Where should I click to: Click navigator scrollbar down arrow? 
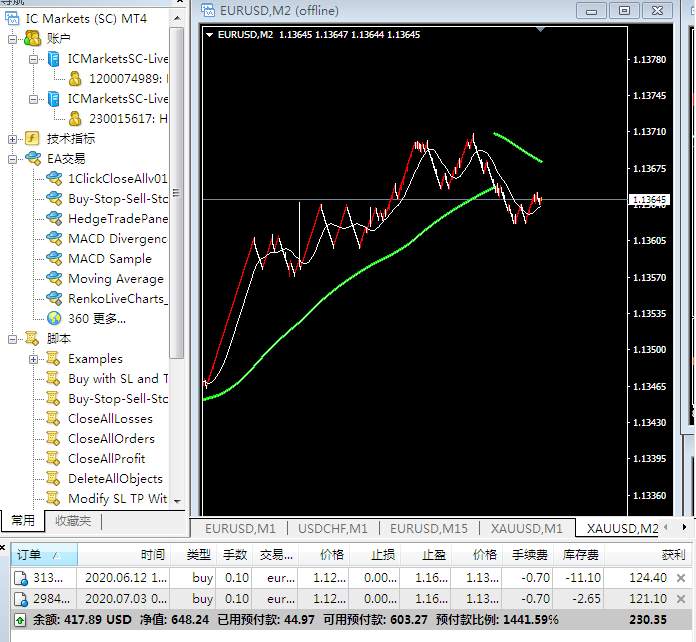pos(177,501)
